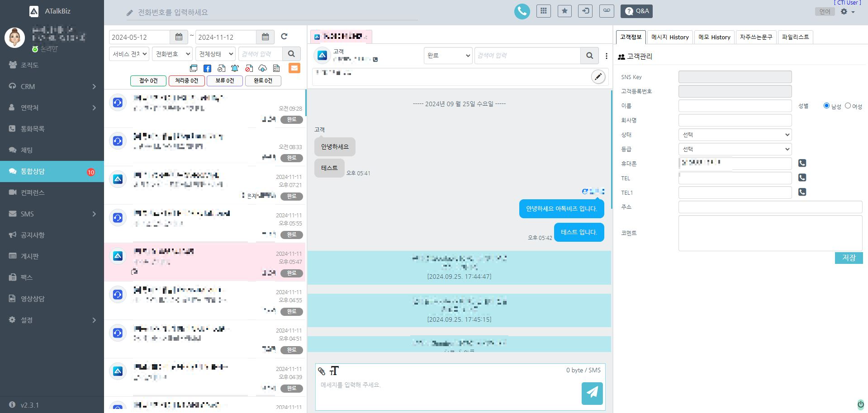Switch to the 자주쓰는문구 tab

coord(756,37)
